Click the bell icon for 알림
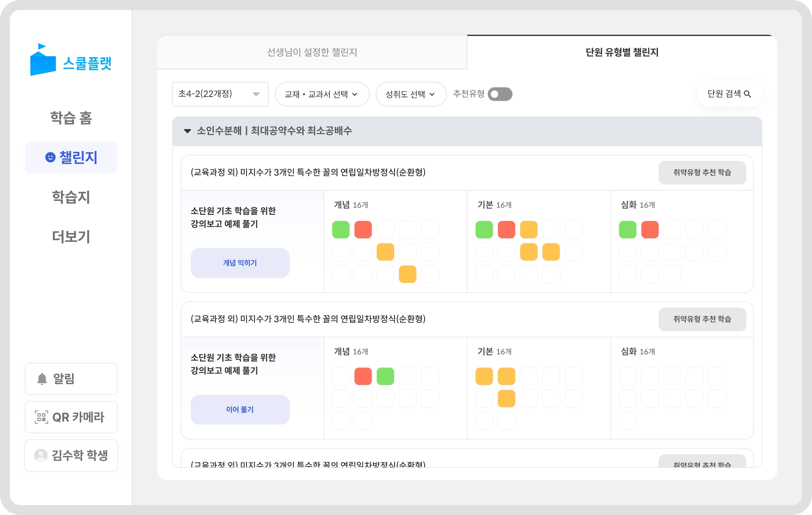Viewport: 812px width, 515px height. 42,379
